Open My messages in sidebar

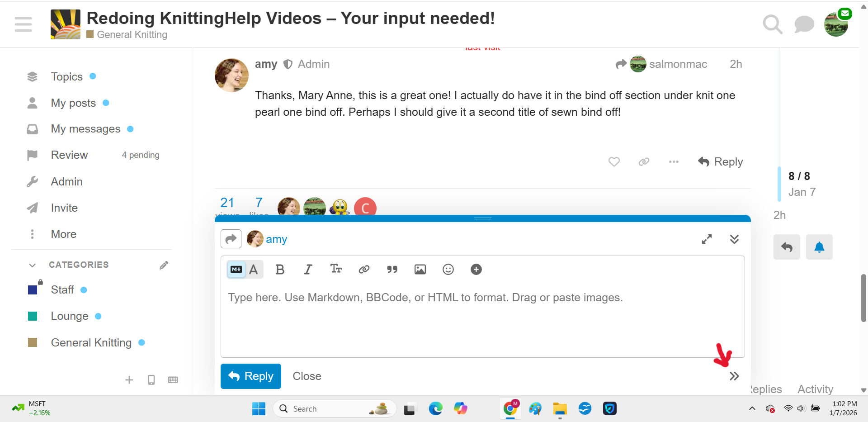pyautogui.click(x=85, y=129)
